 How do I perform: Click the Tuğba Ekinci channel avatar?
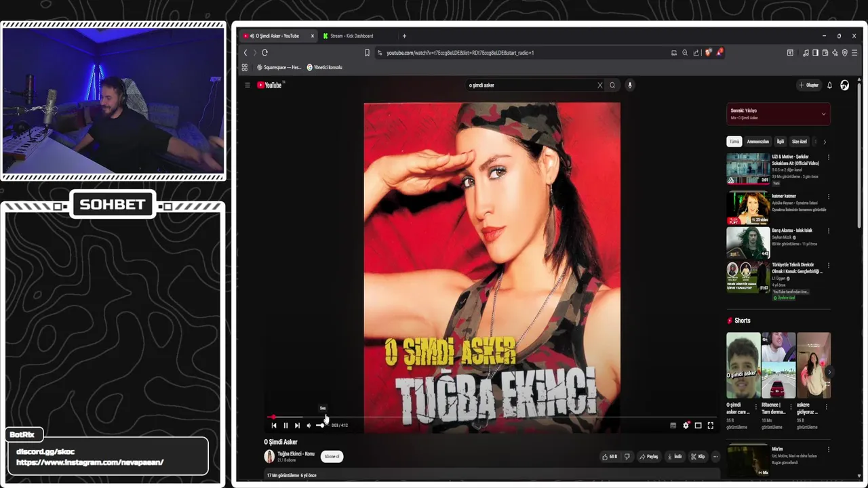[269, 457]
